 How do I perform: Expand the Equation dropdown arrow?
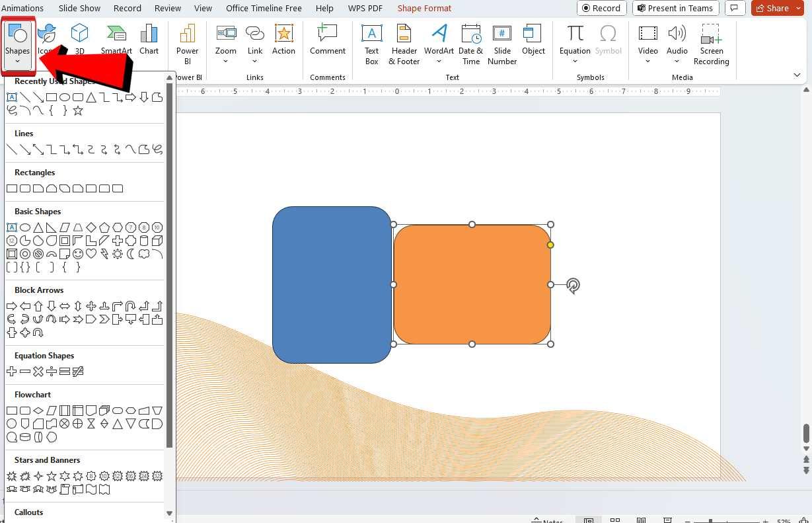574,61
